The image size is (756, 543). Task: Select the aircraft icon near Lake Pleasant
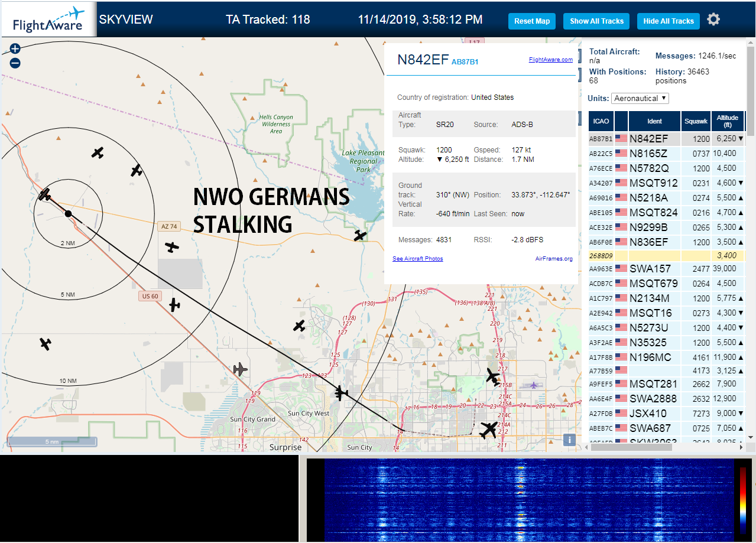pyautogui.click(x=361, y=235)
